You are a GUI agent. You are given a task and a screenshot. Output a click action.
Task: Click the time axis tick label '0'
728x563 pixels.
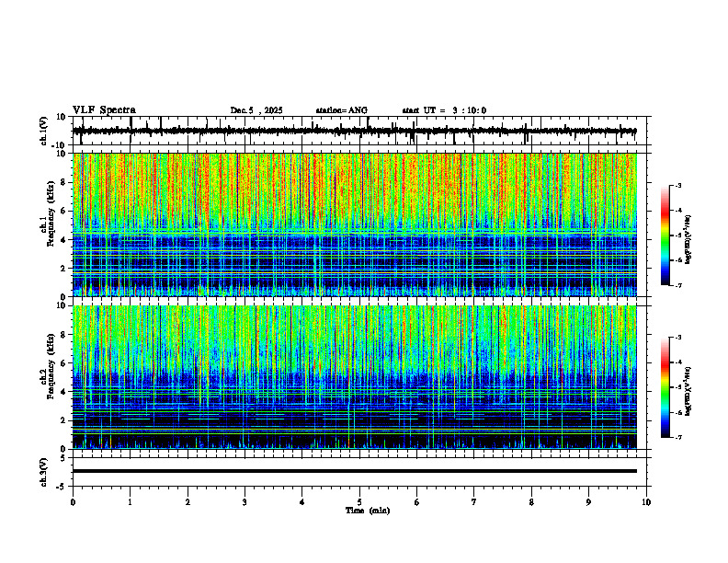tap(73, 502)
